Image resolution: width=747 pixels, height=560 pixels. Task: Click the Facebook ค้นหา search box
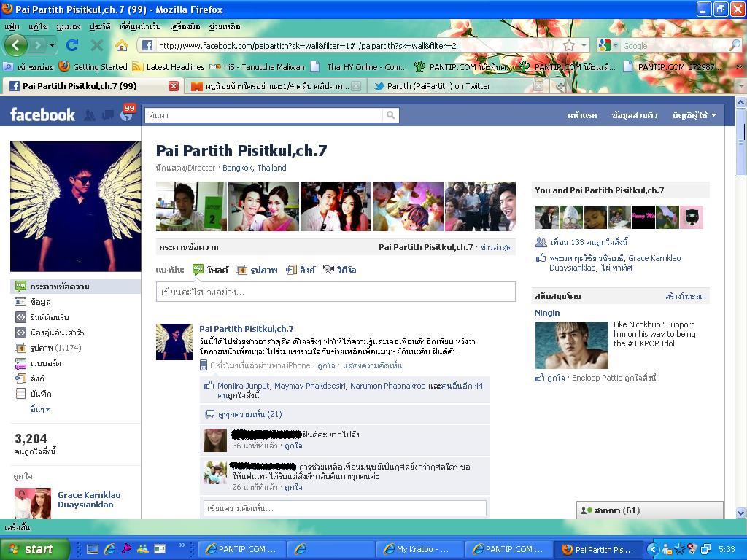[263, 114]
